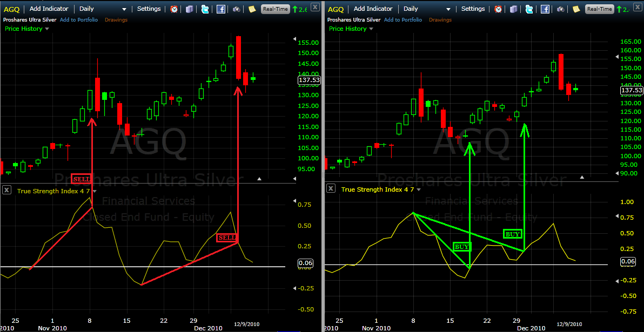The width and height of the screenshot is (644, 332).
Task: Click Add Indicator in the right chart toolbar
Action: point(373,9)
